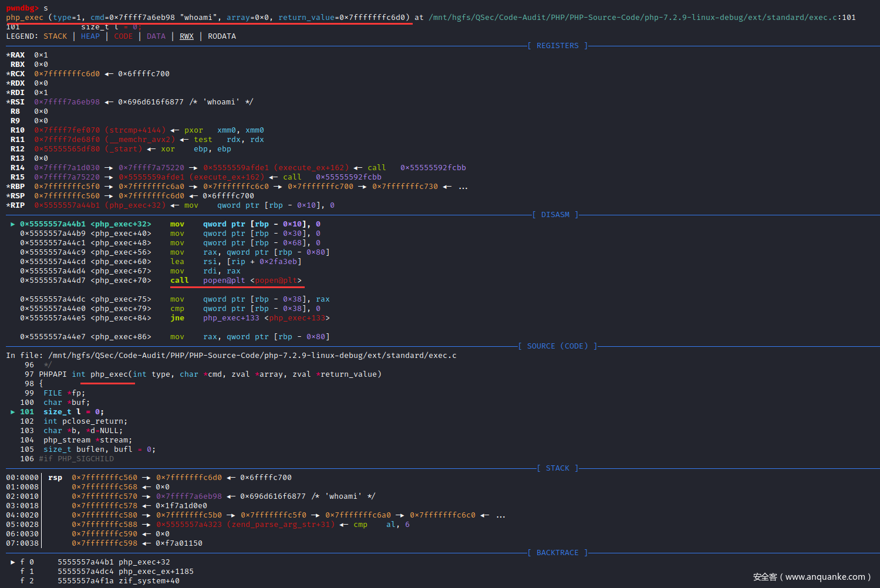Click source line 'size_t buflen, bufl = 0;'
The width and height of the screenshot is (880, 588).
[100, 450]
